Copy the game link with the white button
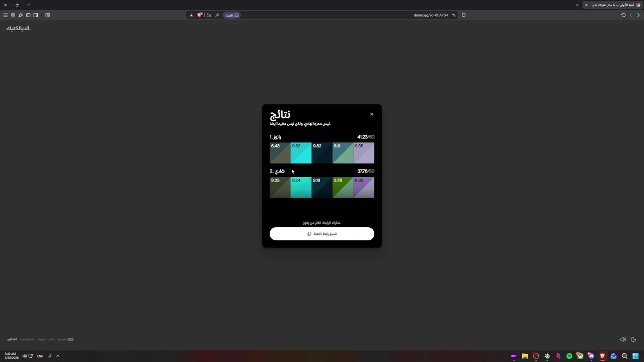Image resolution: width=644 pixels, height=362 pixels. 322,234
